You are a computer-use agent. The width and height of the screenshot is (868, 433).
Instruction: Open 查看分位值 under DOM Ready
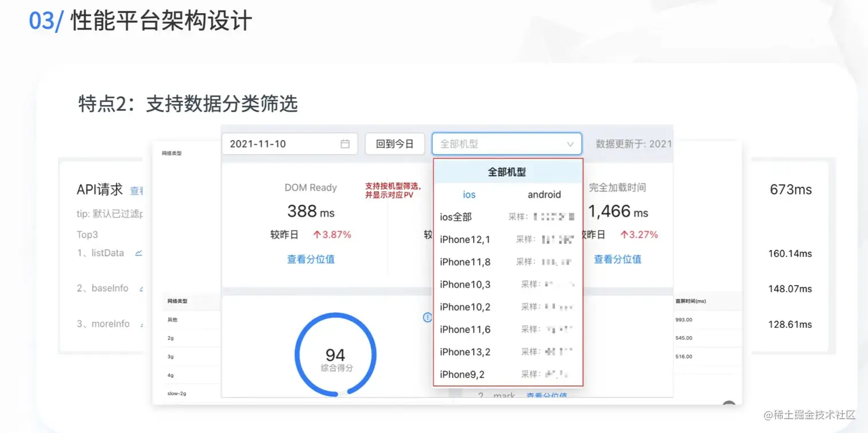(x=311, y=259)
